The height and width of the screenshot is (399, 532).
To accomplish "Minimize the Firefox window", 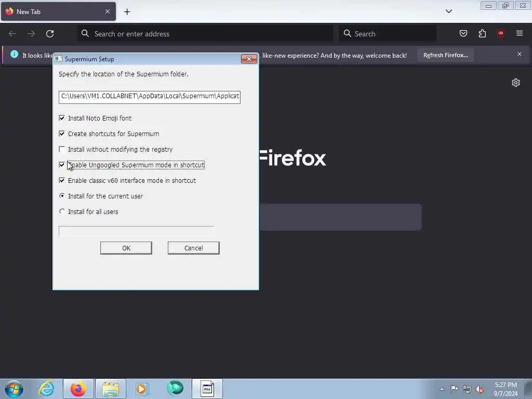I will pyautogui.click(x=488, y=6).
